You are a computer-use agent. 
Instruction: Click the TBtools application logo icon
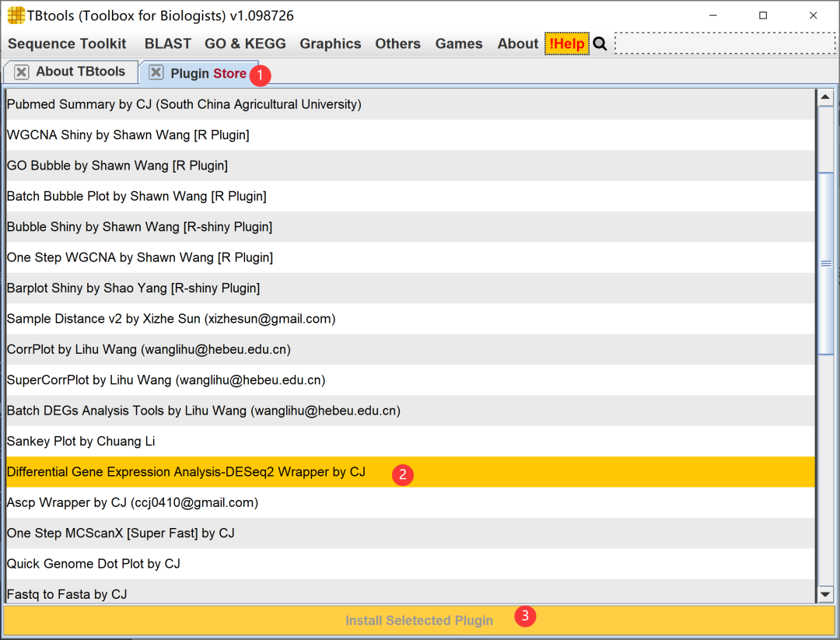(16, 16)
